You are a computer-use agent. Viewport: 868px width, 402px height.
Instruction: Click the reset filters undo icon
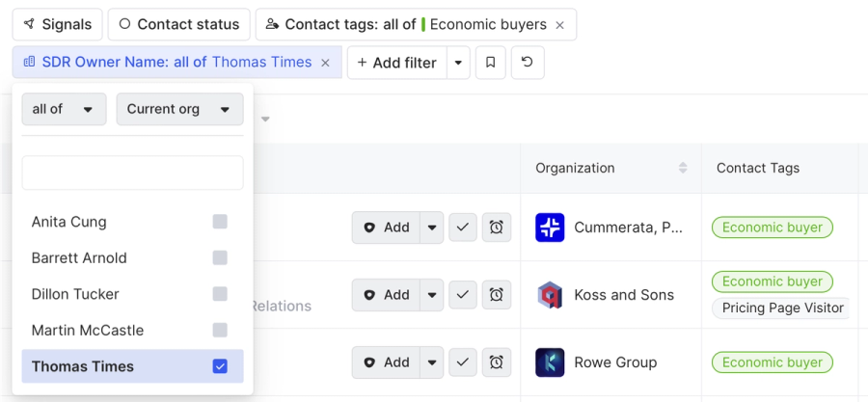pos(527,63)
